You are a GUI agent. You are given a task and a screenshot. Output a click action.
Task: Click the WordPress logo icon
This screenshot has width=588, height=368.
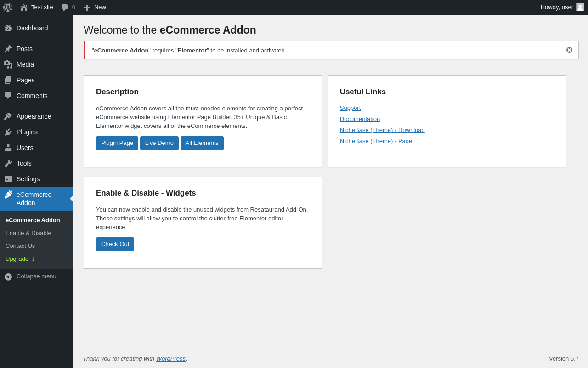click(8, 7)
